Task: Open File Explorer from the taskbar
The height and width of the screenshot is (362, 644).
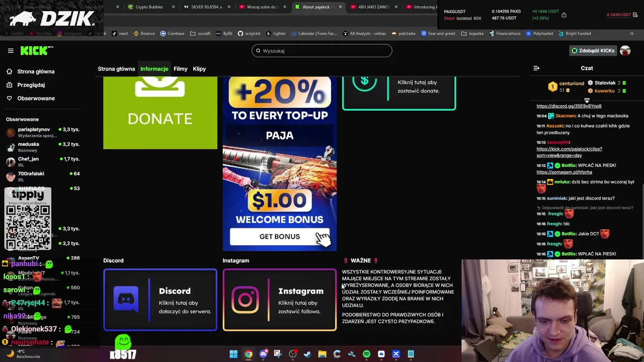Action: (322, 354)
